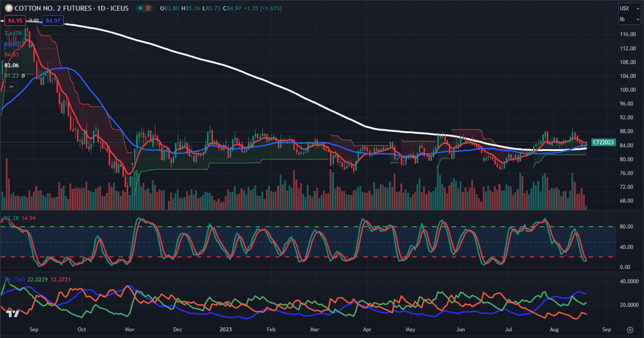
Task: Click the 68.00 price axis label
Action: click(x=626, y=200)
